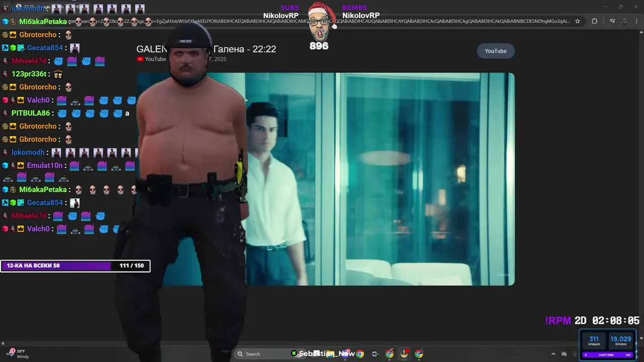Click the BOMBS NikolovRP label

point(360,12)
